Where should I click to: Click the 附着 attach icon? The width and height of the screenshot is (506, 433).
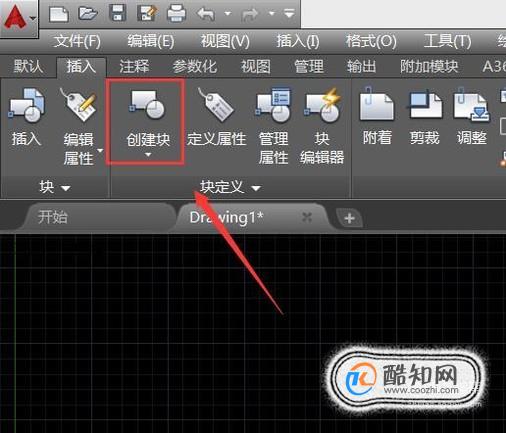point(377,105)
